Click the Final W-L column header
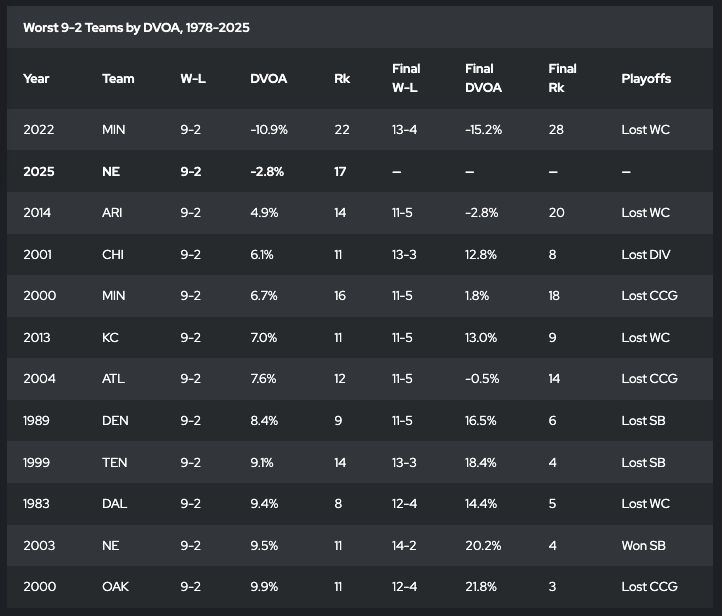 (x=406, y=79)
